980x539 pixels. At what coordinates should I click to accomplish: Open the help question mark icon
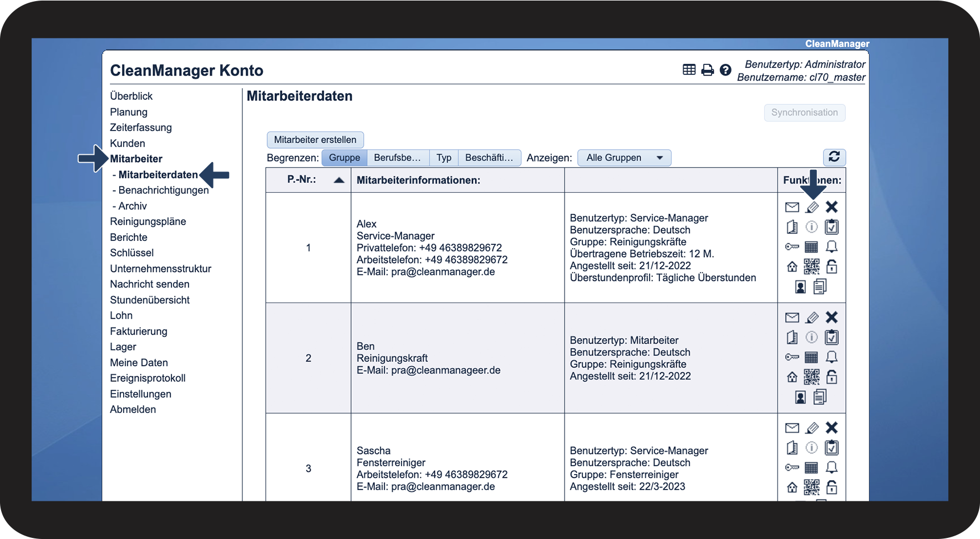tap(725, 70)
